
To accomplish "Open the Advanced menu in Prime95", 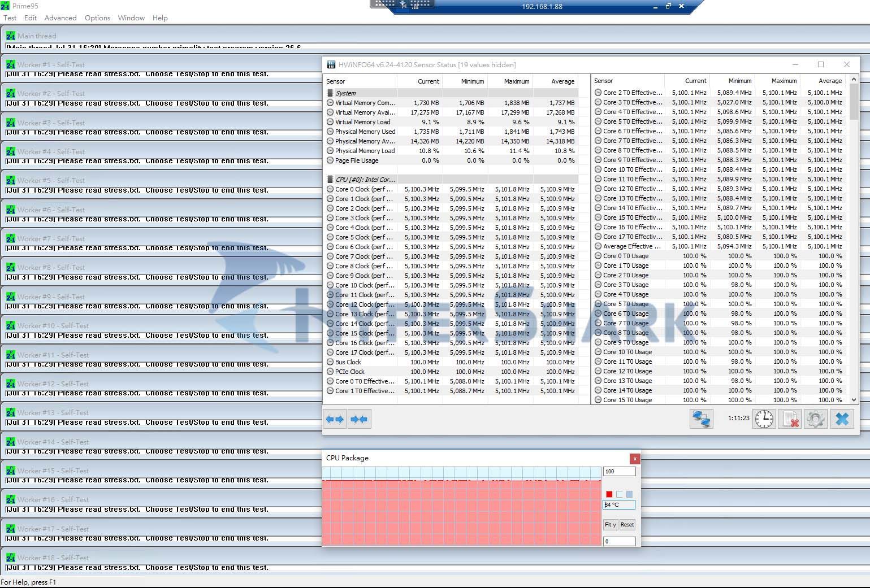I will [x=60, y=18].
